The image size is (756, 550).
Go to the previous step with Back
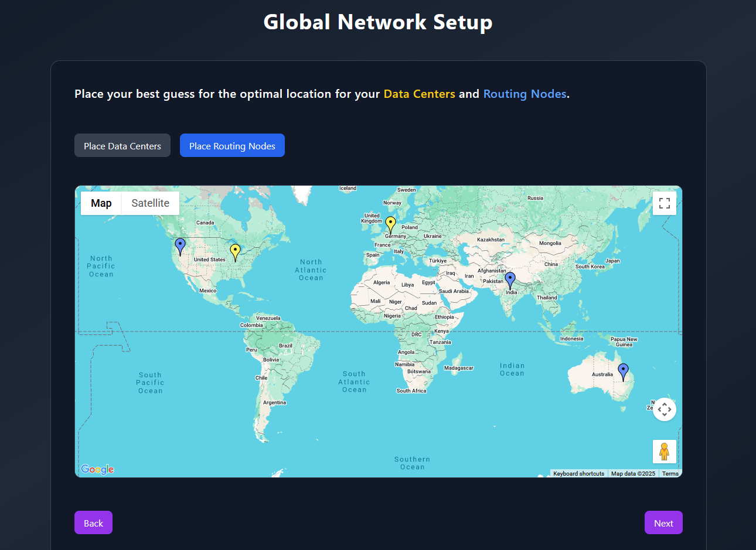coord(93,522)
